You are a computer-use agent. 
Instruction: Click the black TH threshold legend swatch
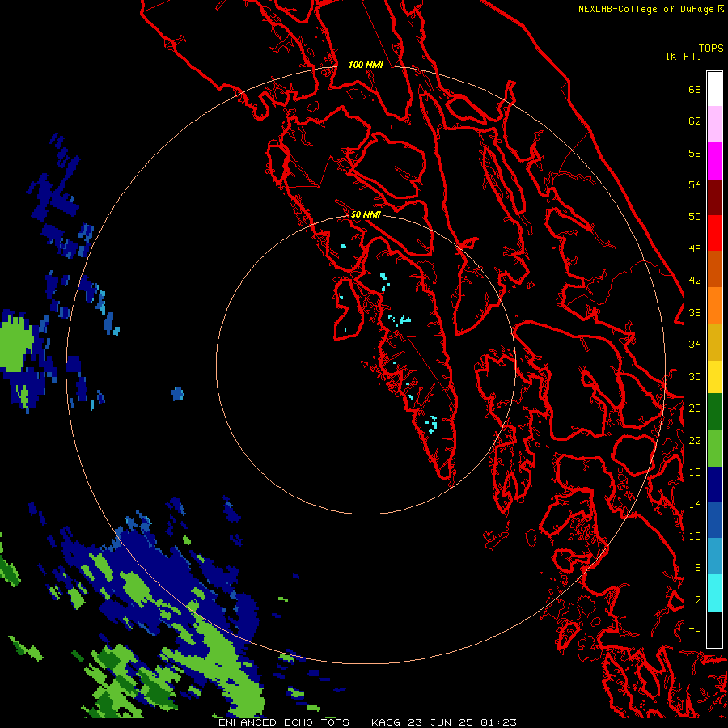(714, 629)
